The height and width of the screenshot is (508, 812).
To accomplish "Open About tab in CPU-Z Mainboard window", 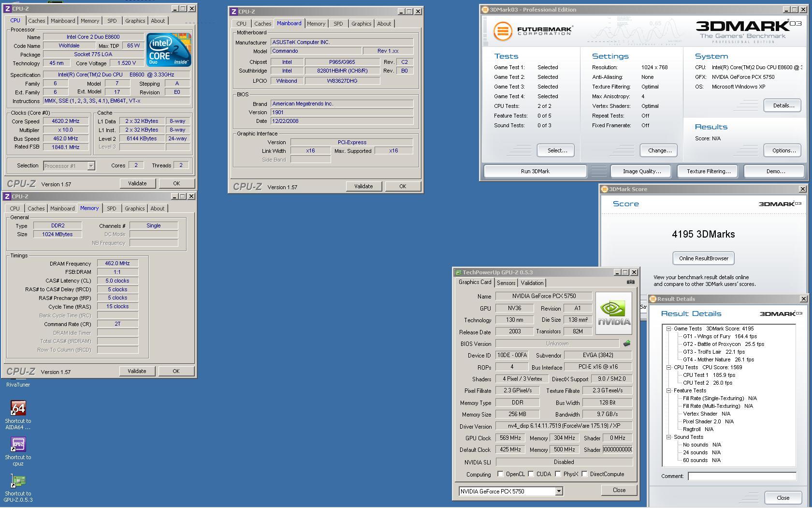I will pyautogui.click(x=384, y=24).
